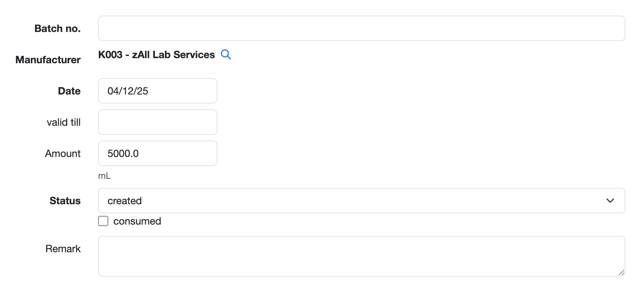The width and height of the screenshot is (644, 282).
Task: Click the valid till label
Action: coord(64,122)
